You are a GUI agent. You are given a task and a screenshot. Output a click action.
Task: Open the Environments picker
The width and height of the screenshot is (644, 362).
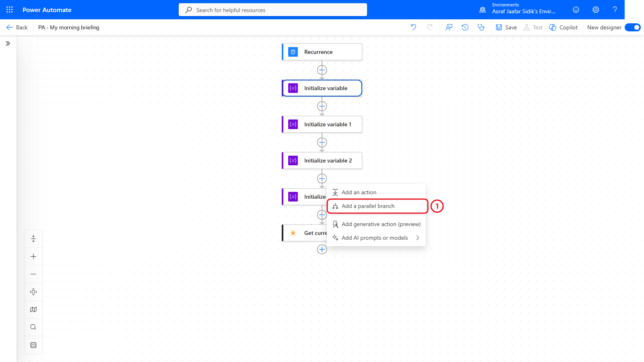click(517, 10)
